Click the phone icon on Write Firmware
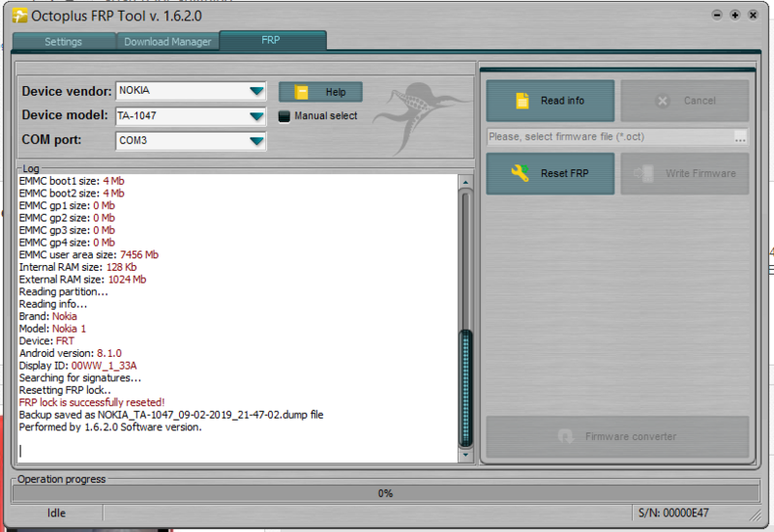Viewport: 774px width, 532px height. click(x=644, y=173)
